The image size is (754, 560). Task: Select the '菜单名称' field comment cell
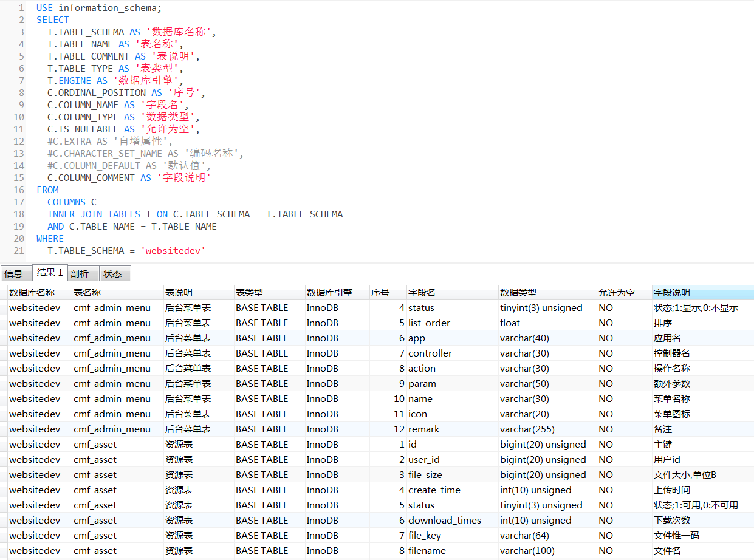tap(702, 399)
